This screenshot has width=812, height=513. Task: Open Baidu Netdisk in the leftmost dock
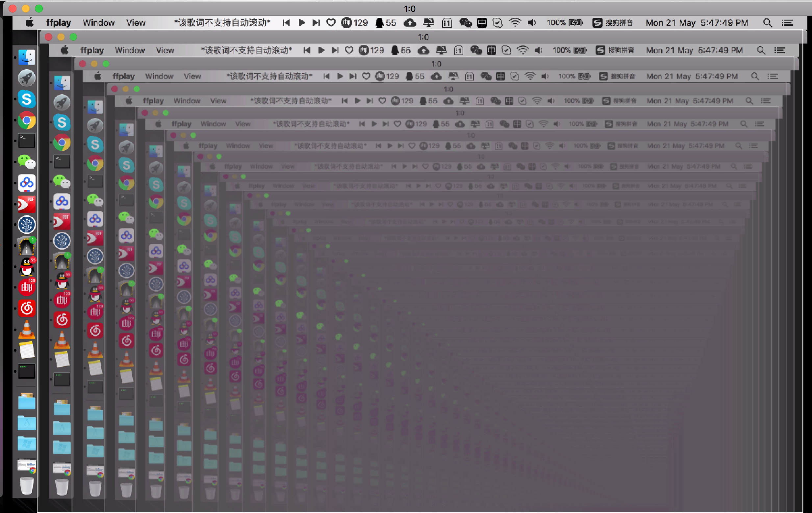coord(27,183)
